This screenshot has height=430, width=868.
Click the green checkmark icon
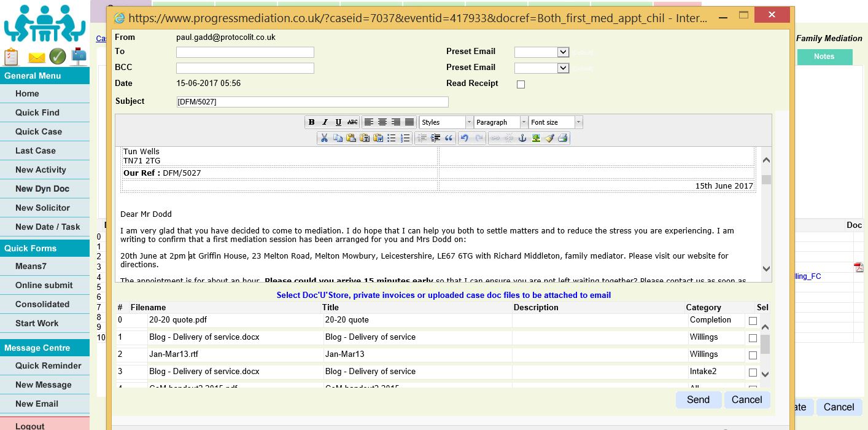pyautogui.click(x=58, y=57)
